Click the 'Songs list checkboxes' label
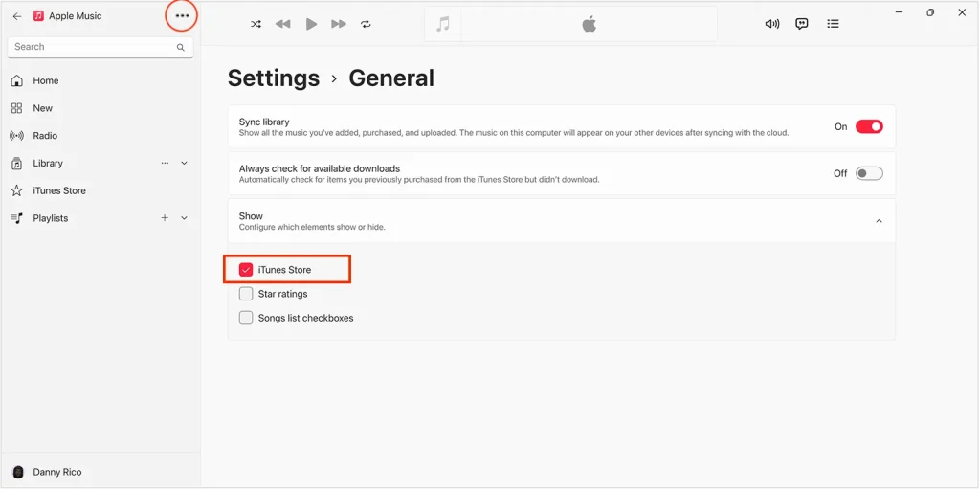980x489 pixels. pyautogui.click(x=305, y=318)
